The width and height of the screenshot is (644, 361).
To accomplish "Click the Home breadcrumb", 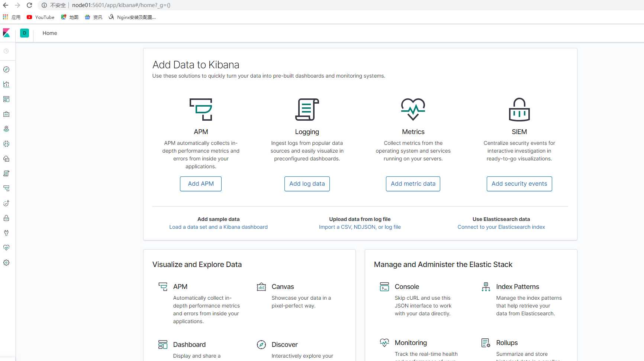I will (50, 33).
